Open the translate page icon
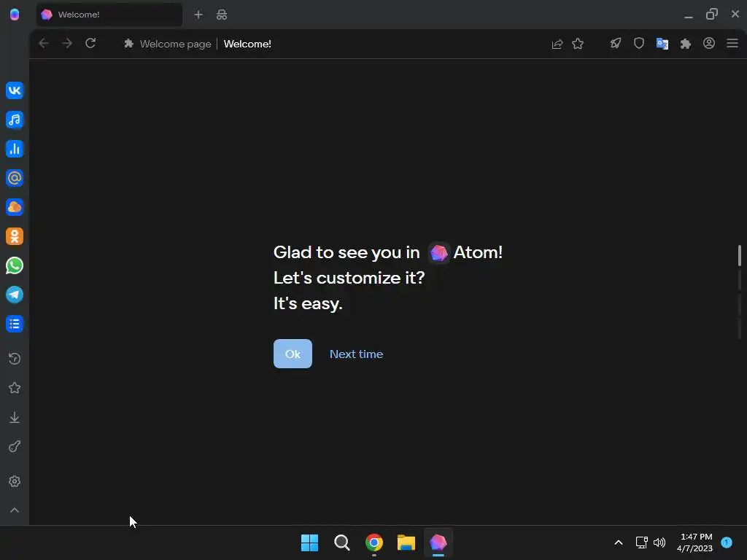The image size is (747, 560). (x=662, y=44)
